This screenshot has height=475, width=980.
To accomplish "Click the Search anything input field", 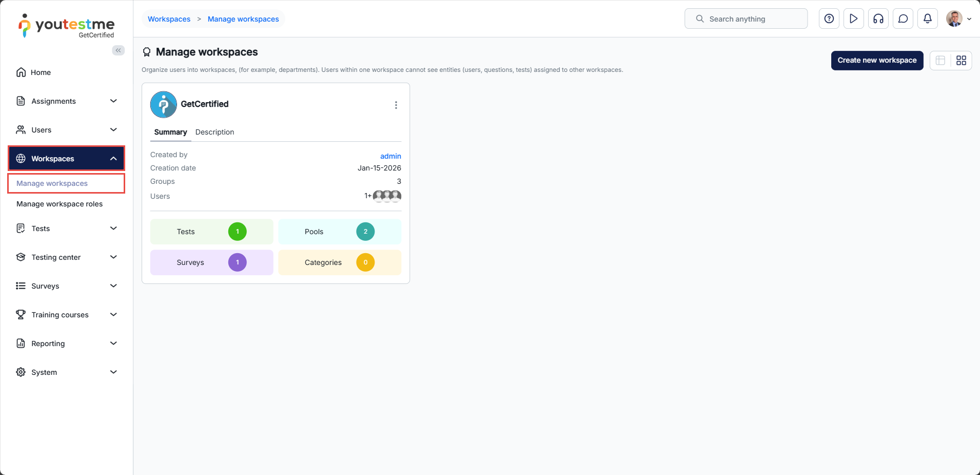I will tap(746, 19).
